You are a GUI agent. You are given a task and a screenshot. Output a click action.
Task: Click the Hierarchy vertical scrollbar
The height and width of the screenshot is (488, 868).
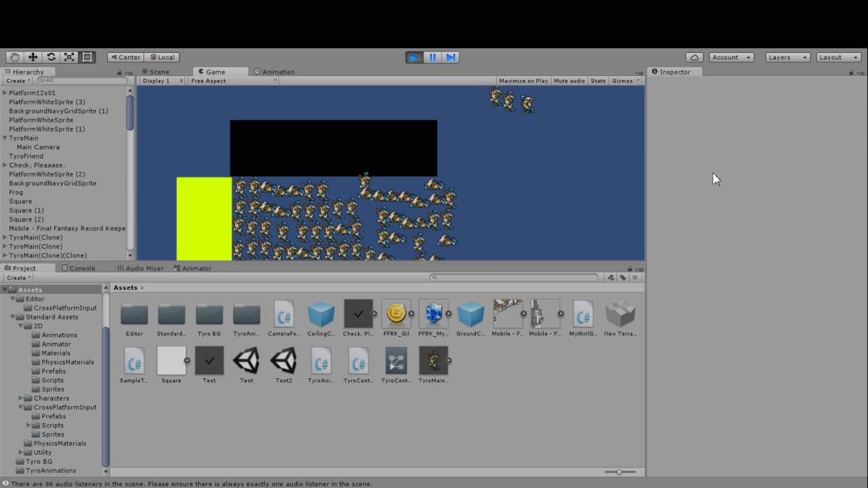(x=130, y=112)
